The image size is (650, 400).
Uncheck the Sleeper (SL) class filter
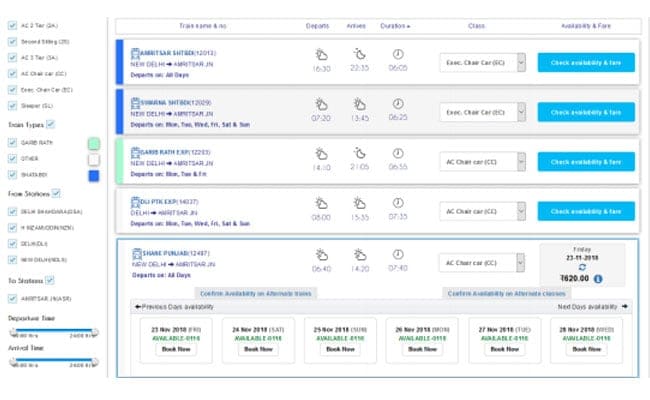point(12,104)
